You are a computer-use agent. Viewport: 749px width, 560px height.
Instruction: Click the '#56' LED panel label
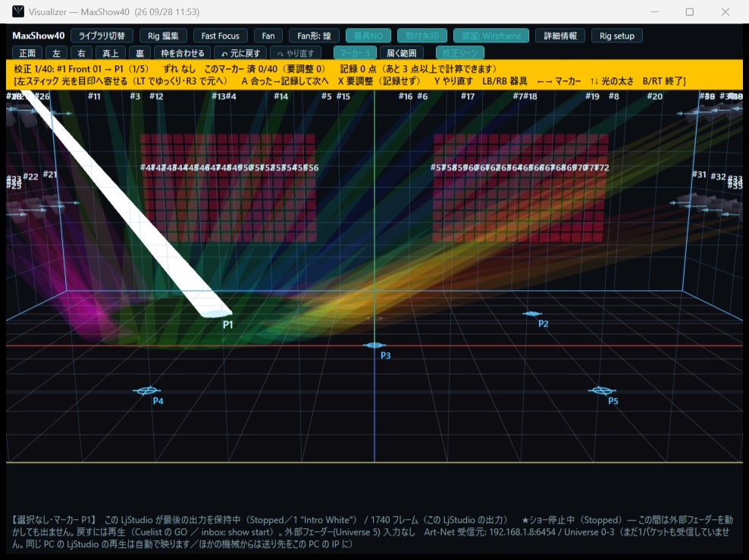(311, 167)
